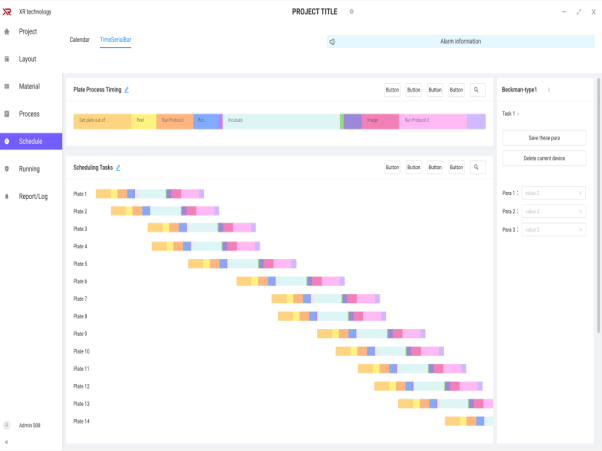The height and width of the screenshot is (451, 602).
Task: Open Running in the sidebar
Action: [29, 169]
